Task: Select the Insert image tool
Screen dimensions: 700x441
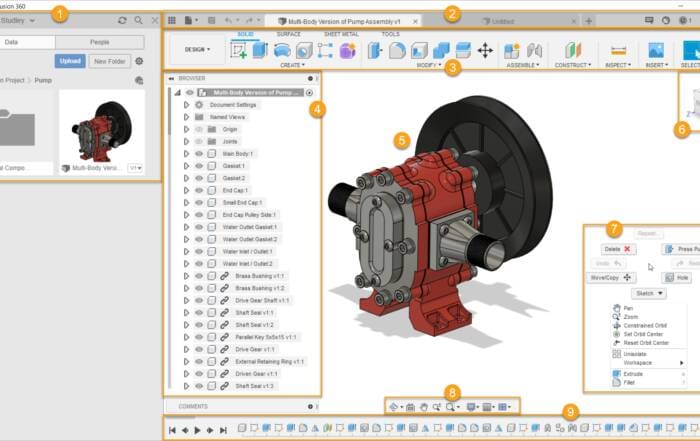Action: tap(656, 50)
